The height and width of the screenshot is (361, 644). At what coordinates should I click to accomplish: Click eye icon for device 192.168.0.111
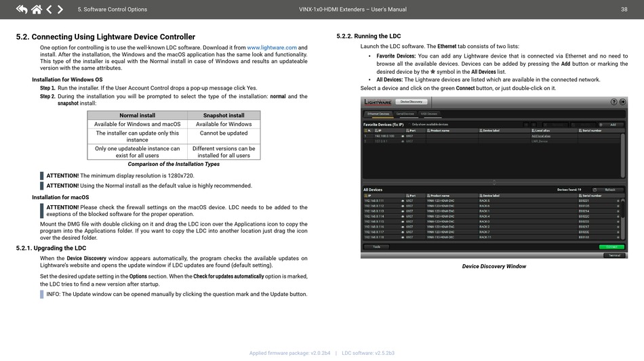(403, 201)
